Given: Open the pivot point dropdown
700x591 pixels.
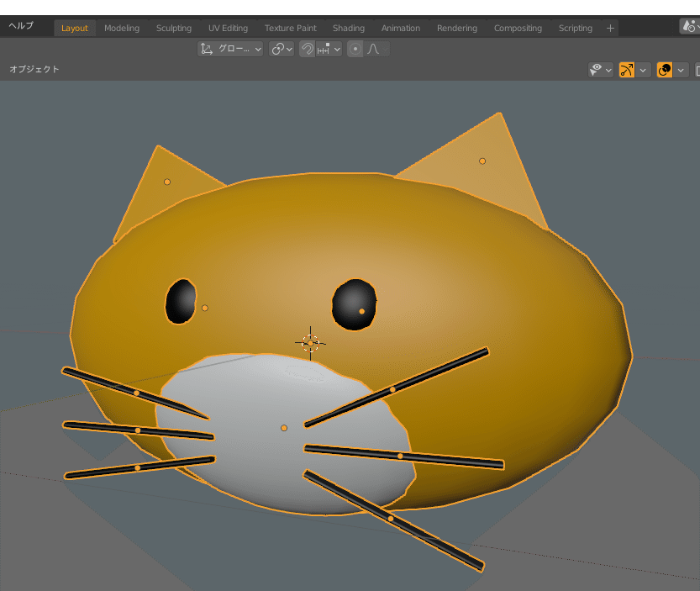Looking at the screenshot, I should click(282, 49).
